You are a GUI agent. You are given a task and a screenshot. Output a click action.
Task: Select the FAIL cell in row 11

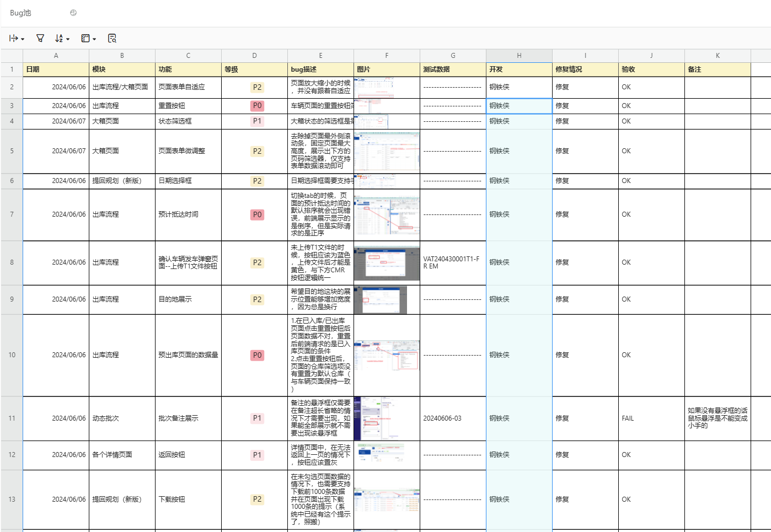[x=628, y=418]
